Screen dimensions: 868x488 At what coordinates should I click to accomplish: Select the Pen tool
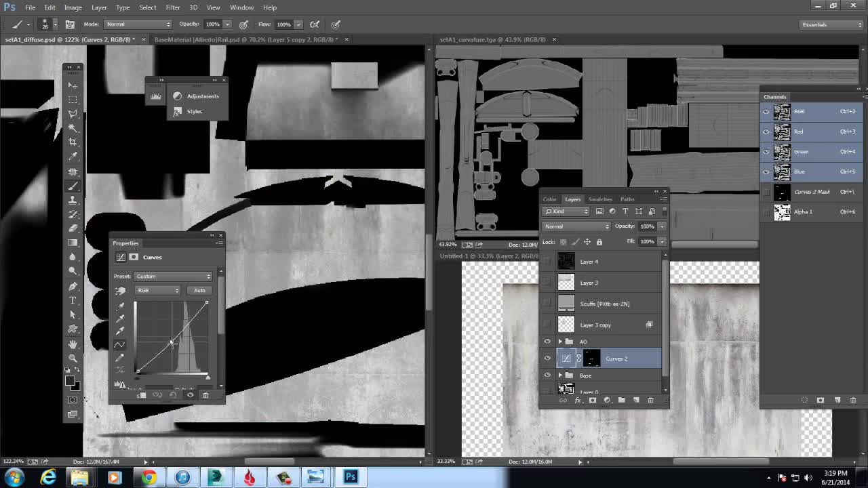[73, 286]
